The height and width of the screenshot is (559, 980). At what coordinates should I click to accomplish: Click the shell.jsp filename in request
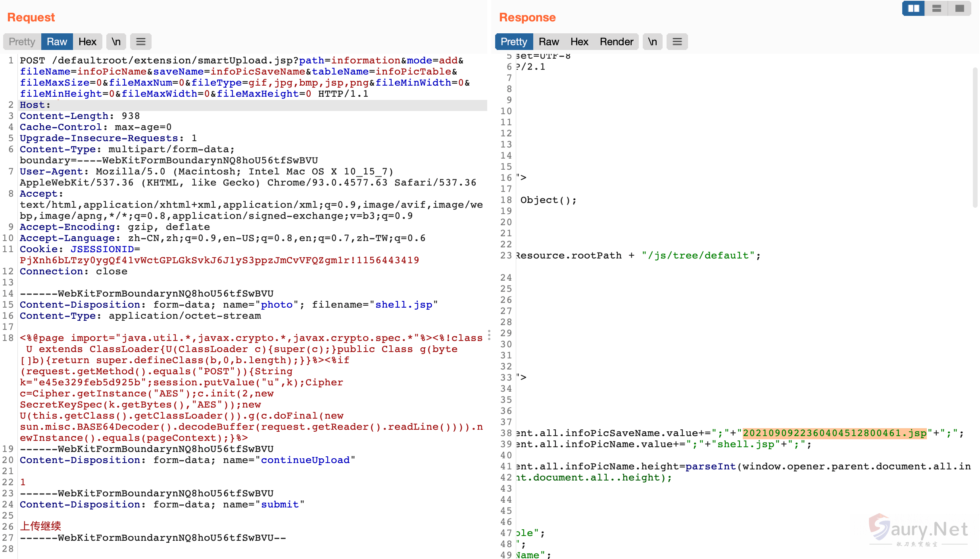(x=404, y=304)
